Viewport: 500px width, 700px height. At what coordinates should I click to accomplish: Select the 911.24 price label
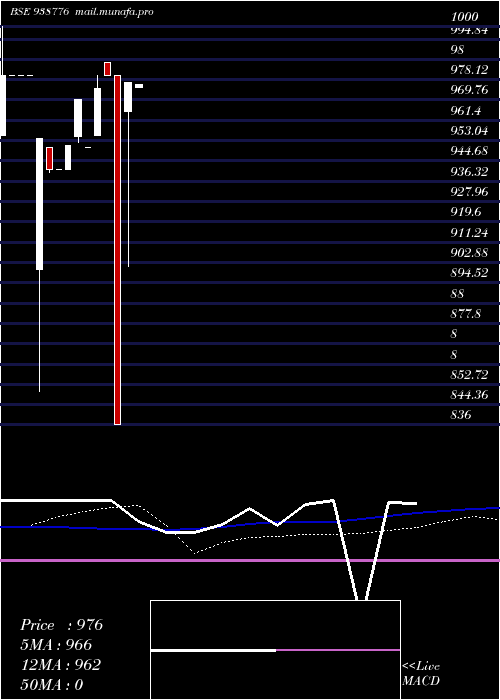(x=470, y=232)
